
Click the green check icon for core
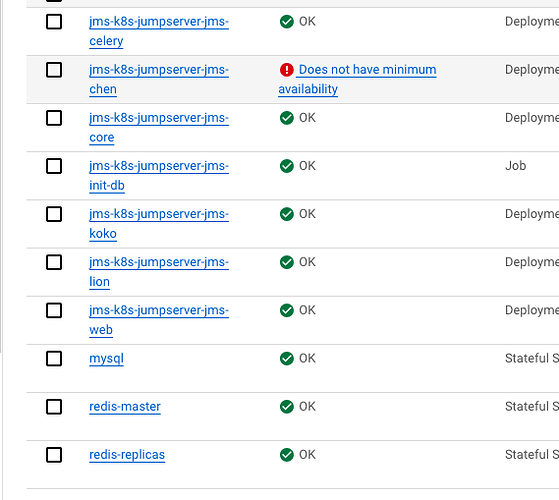coord(287,118)
